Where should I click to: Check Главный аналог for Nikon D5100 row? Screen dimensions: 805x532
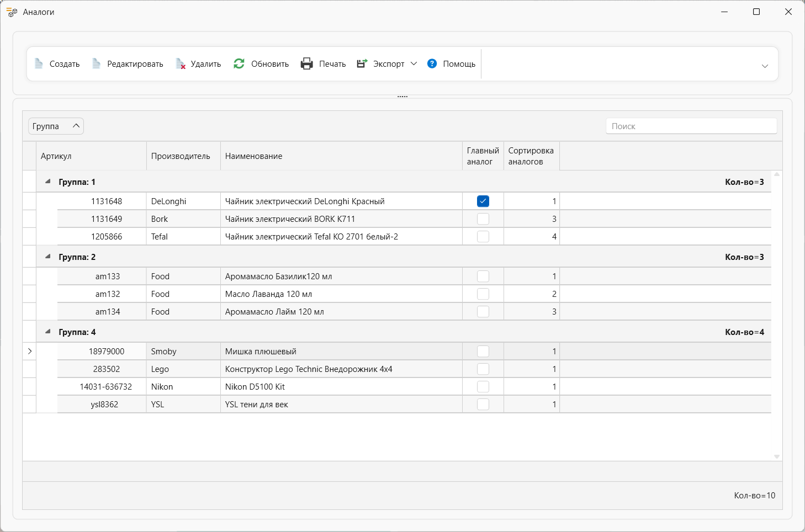coord(483,387)
